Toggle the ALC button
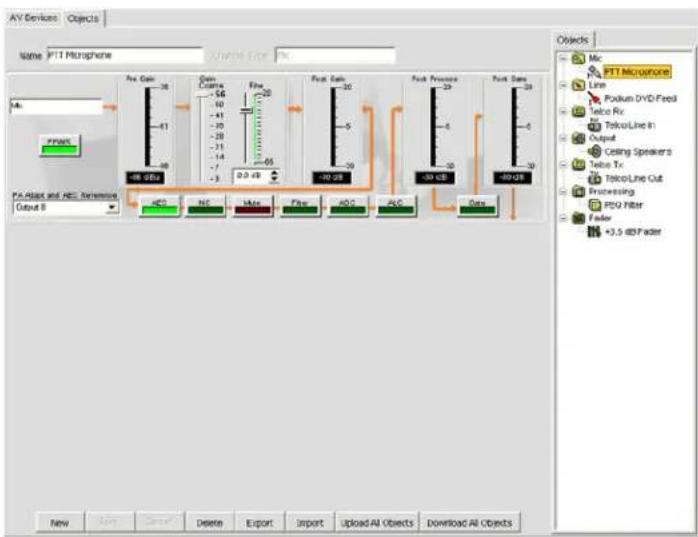Screen dimensions: 698x537 (x=396, y=206)
